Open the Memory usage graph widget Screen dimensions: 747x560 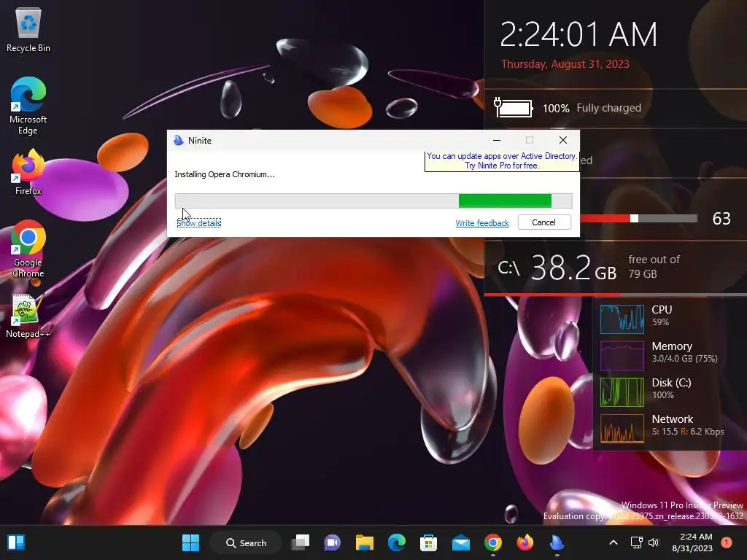pos(622,355)
